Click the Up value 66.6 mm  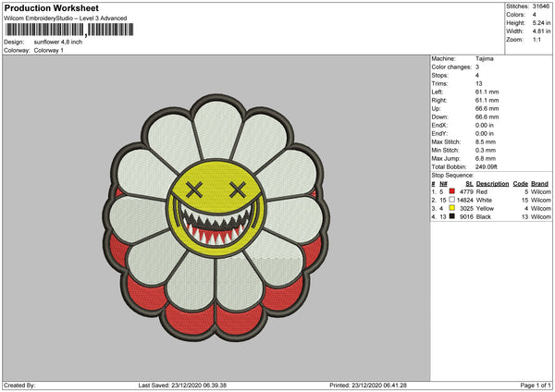487,108
